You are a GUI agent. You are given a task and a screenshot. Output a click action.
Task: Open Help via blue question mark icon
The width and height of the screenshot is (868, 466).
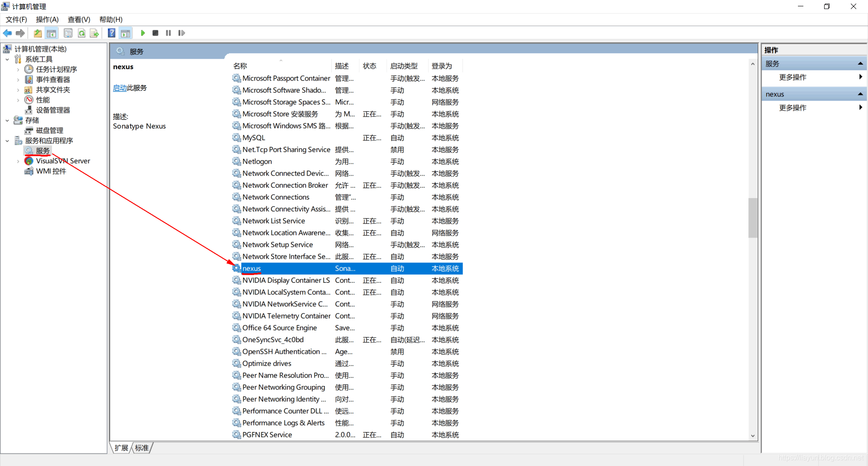[x=112, y=33]
